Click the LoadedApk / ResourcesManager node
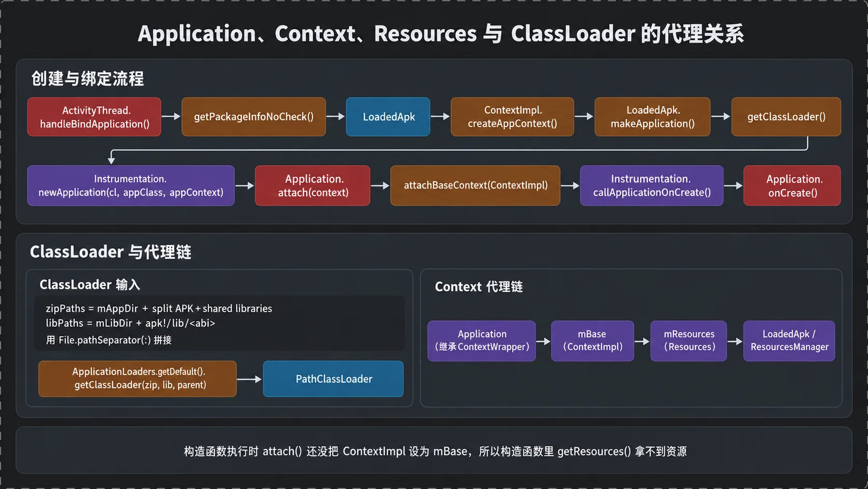This screenshot has width=868, height=489. (x=789, y=341)
